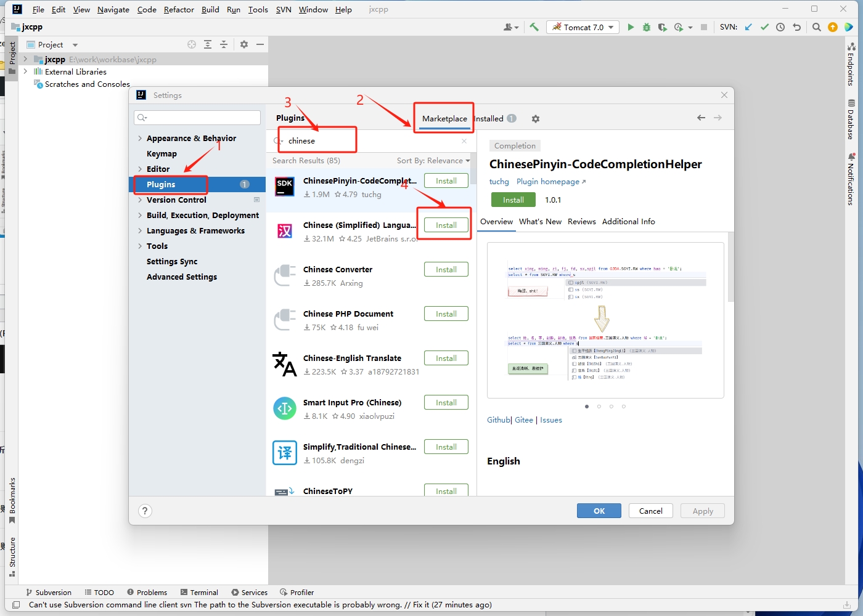Open the Github link

click(x=499, y=420)
